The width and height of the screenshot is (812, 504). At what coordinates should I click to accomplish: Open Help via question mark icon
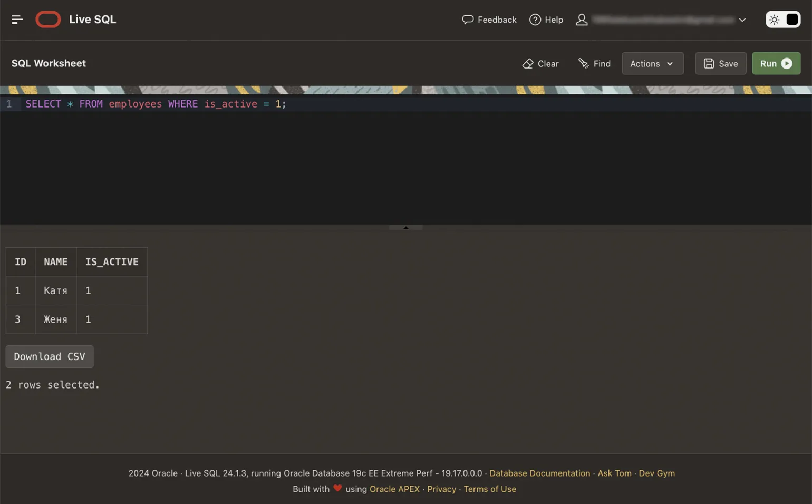pos(535,20)
